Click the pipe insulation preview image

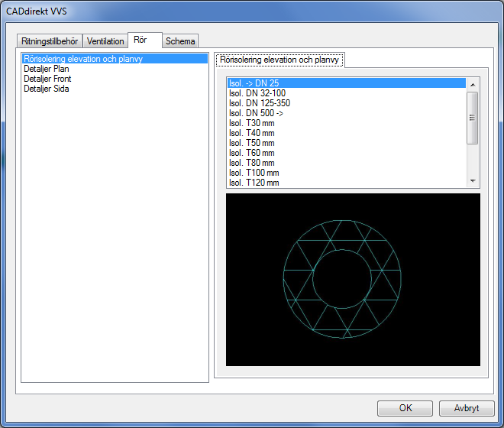(x=353, y=279)
